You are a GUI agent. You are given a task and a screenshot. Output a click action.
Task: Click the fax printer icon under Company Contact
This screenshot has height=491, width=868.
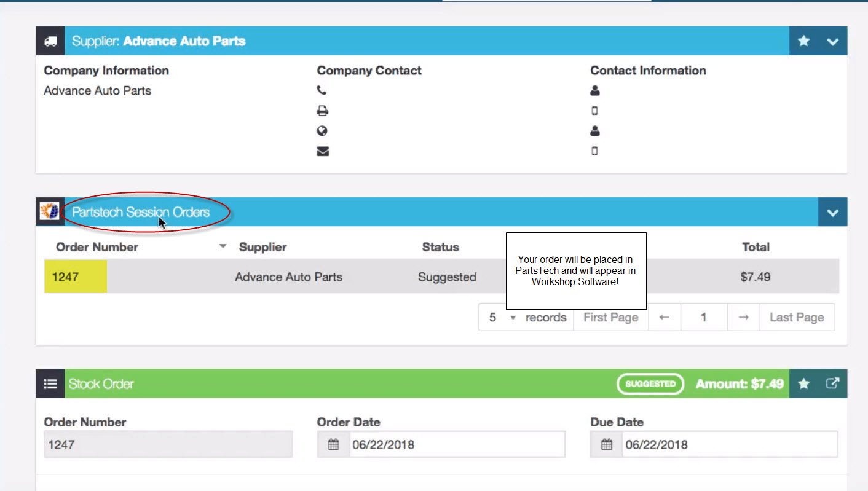click(x=322, y=111)
